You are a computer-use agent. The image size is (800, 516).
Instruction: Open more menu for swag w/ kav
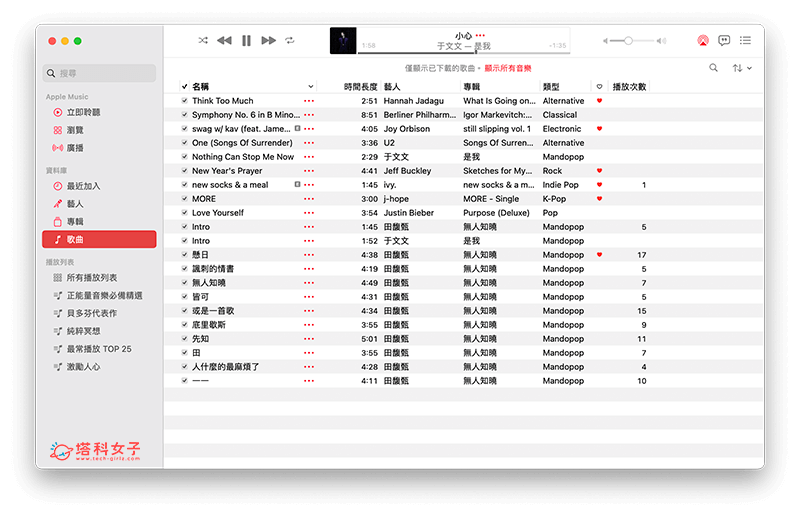pos(309,129)
